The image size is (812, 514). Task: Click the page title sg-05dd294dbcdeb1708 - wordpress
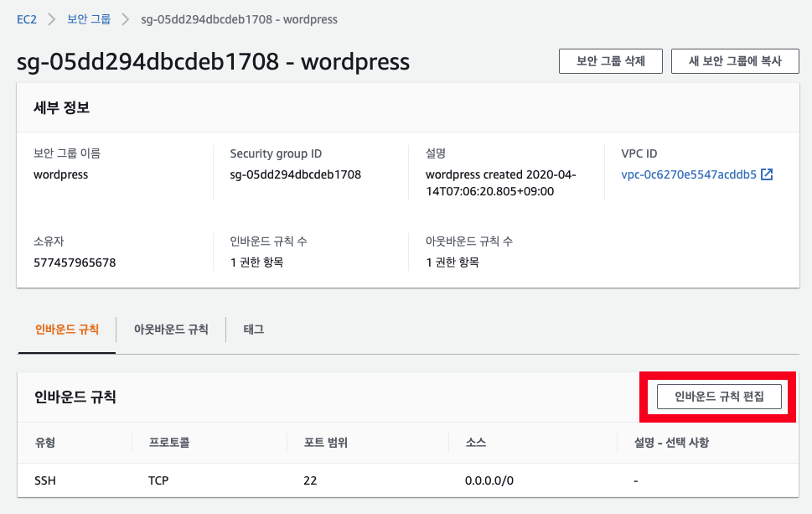pyautogui.click(x=214, y=62)
